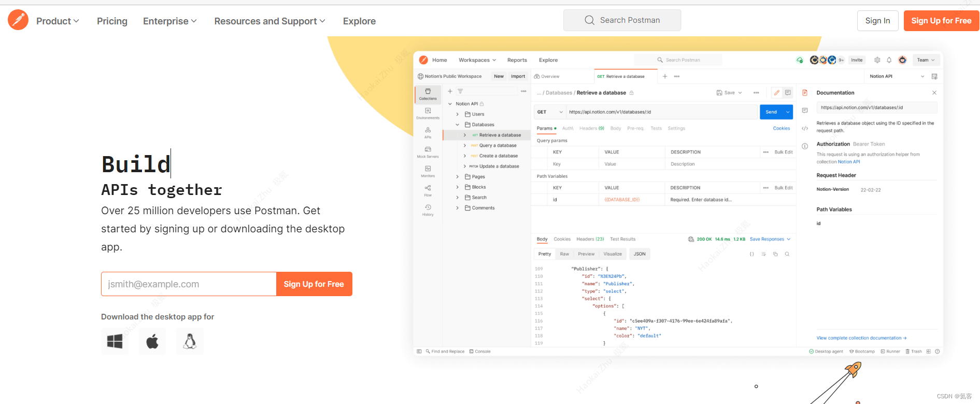Click the sync status icon beside avatars
Image resolution: width=980 pixels, height=404 pixels.
800,60
